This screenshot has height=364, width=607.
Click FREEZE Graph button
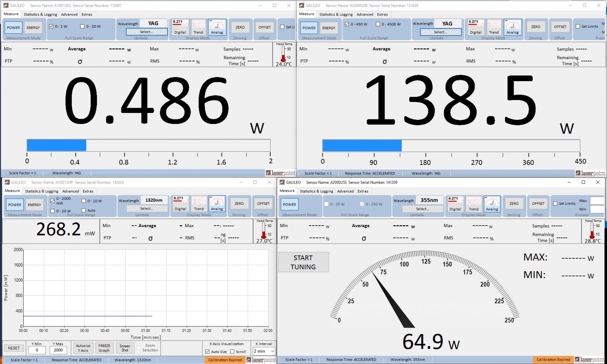point(104,348)
